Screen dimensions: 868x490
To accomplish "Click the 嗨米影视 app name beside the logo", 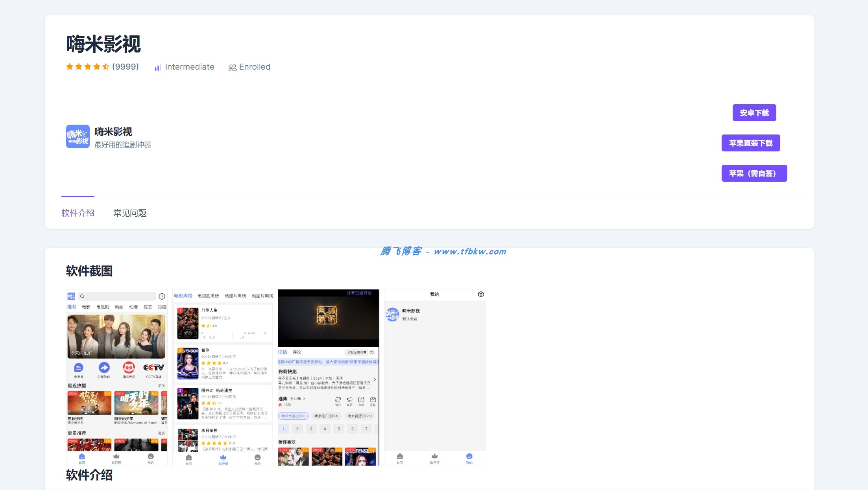I will [x=113, y=132].
